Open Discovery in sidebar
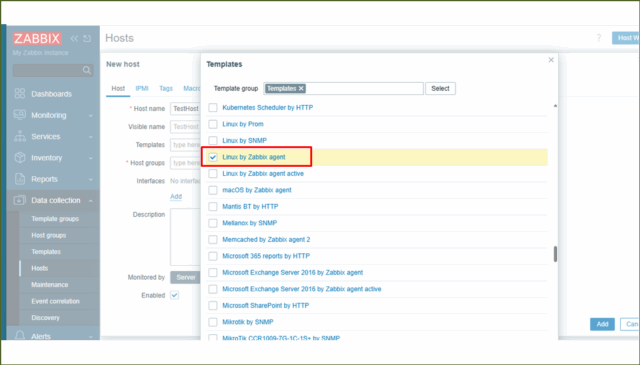 [45, 318]
